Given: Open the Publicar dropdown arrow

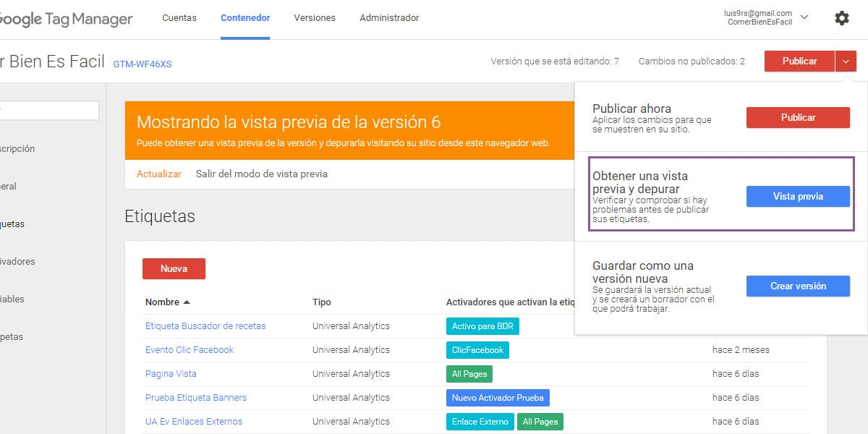Looking at the screenshot, I should pyautogui.click(x=846, y=61).
